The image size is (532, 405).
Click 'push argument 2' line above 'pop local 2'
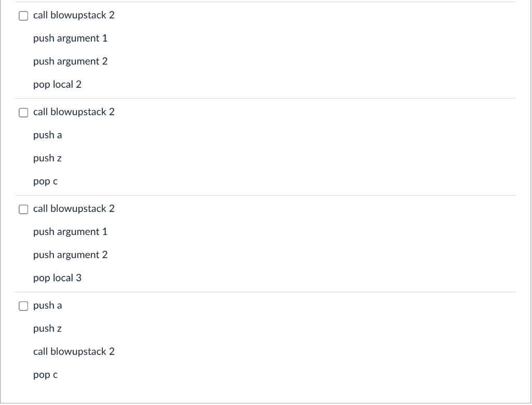tap(70, 61)
